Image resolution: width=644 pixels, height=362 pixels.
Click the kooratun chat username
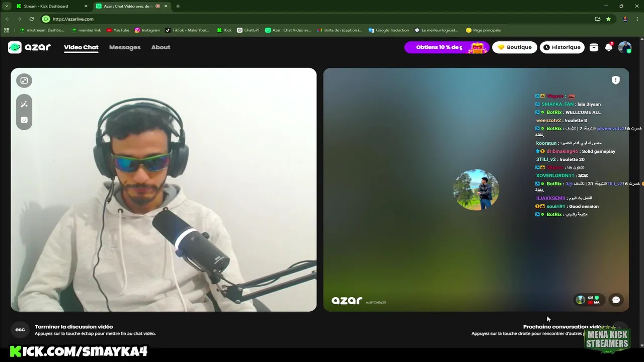point(546,143)
